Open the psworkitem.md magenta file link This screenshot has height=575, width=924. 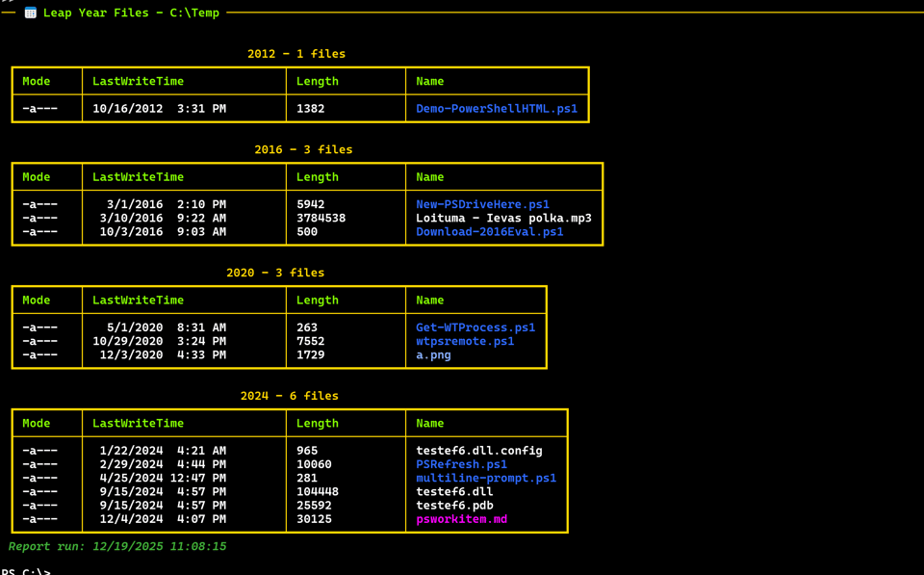pyautogui.click(x=464, y=518)
